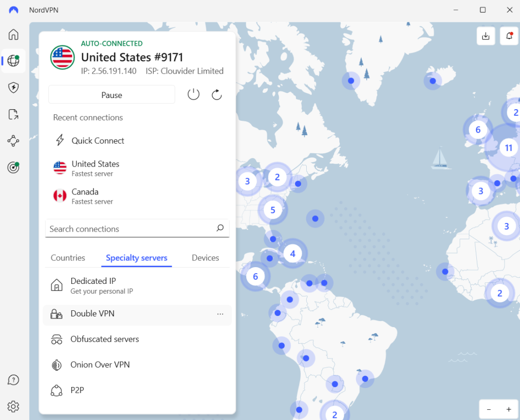Click the download icon at top right

[x=486, y=36]
